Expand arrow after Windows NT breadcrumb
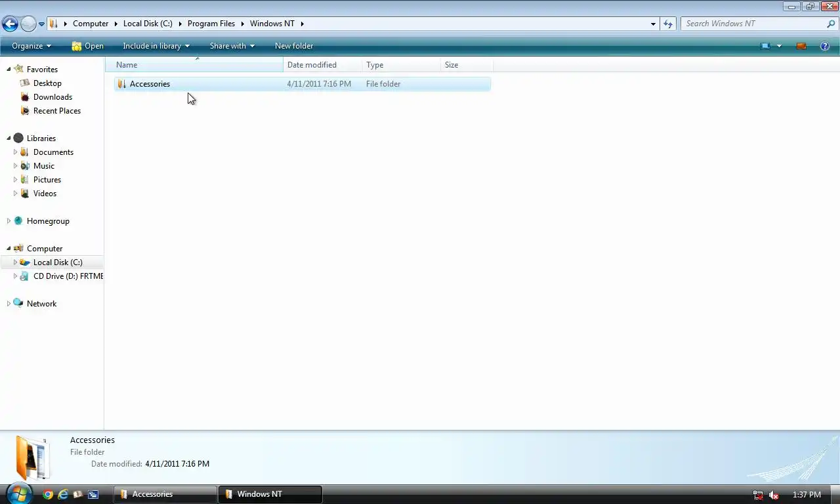840x504 pixels. pyautogui.click(x=303, y=24)
